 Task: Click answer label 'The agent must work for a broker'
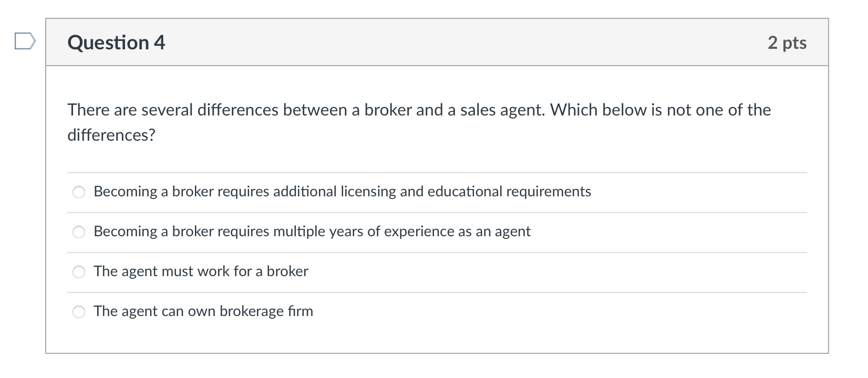201,271
